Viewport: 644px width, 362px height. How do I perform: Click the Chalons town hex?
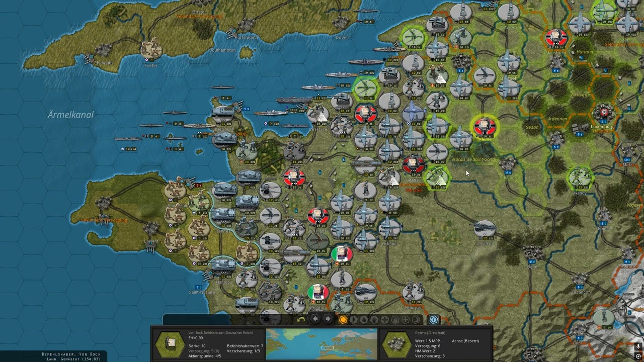point(508,165)
